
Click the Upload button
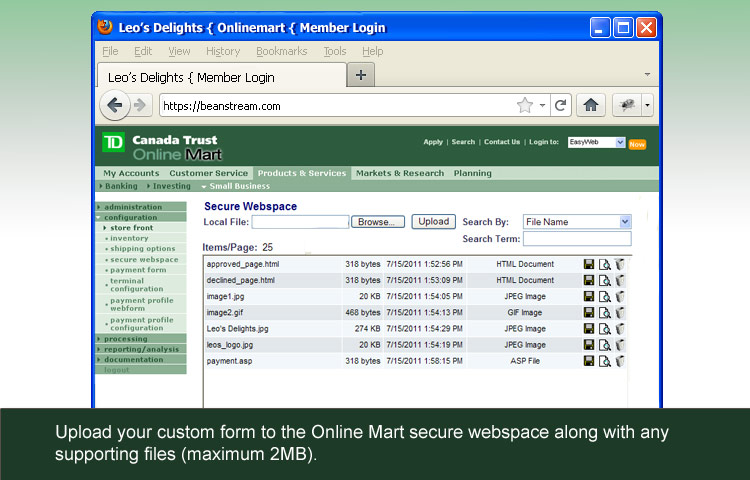[433, 222]
